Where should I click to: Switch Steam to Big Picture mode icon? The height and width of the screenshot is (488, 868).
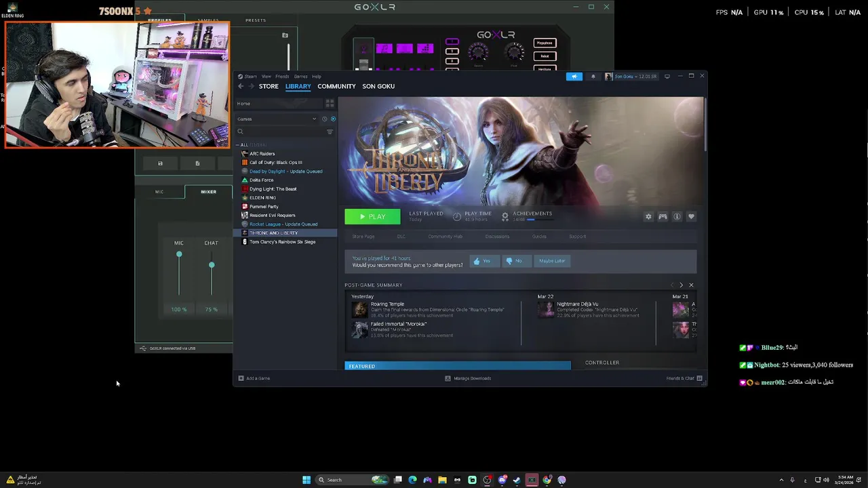[667, 76]
